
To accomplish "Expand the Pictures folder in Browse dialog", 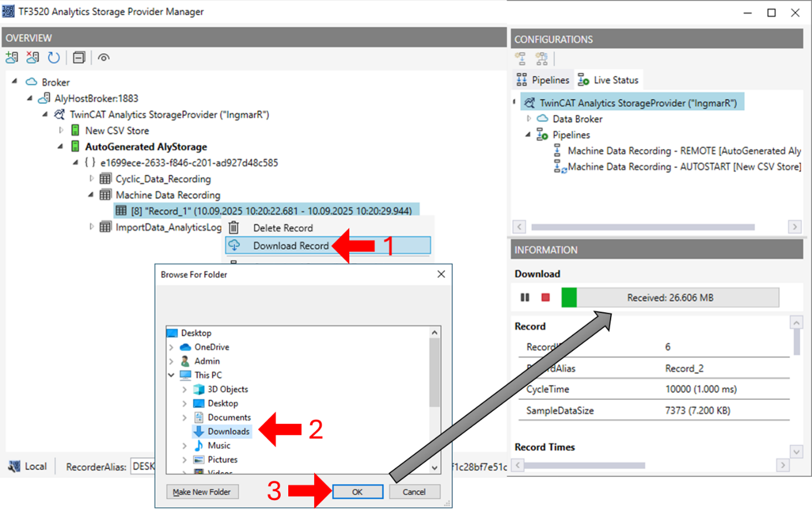I will tap(185, 460).
